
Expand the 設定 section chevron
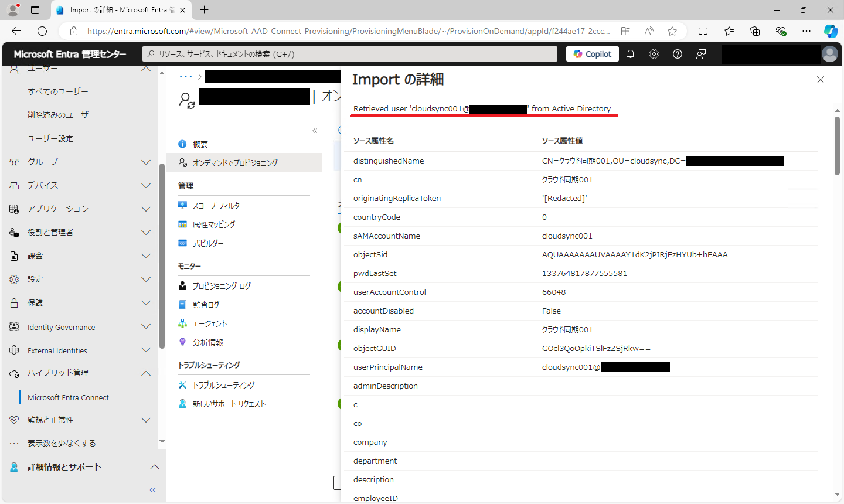146,280
